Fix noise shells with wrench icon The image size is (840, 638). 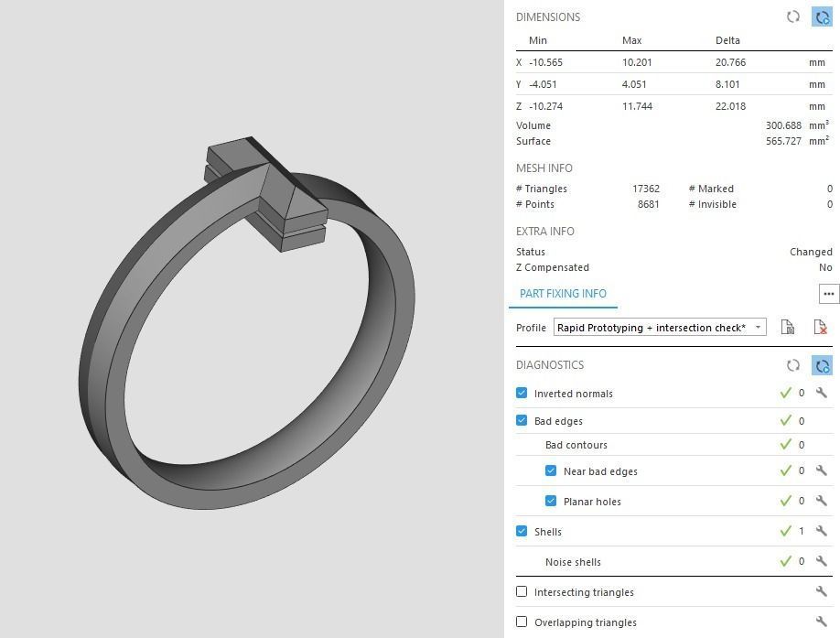click(822, 561)
